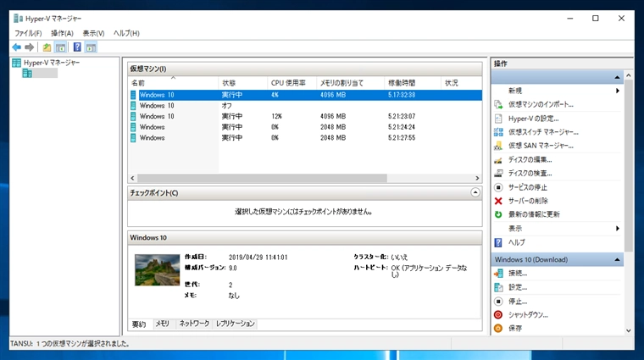
Task: Click the Forward arrow toolbar icon
Action: (29, 47)
